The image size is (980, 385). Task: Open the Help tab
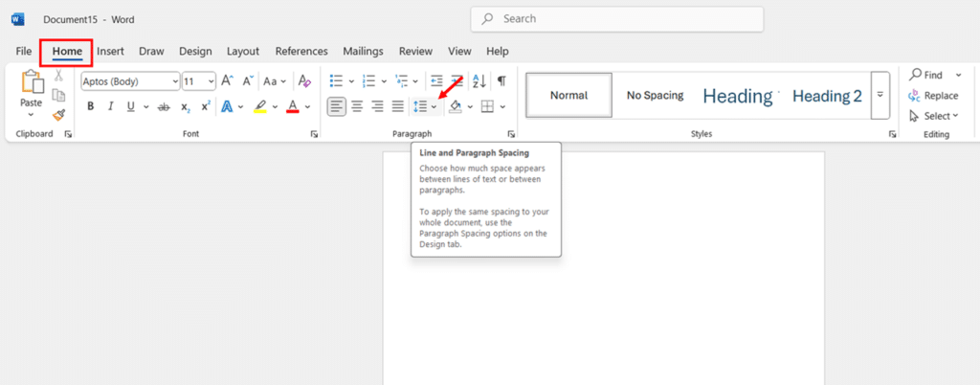(x=498, y=52)
